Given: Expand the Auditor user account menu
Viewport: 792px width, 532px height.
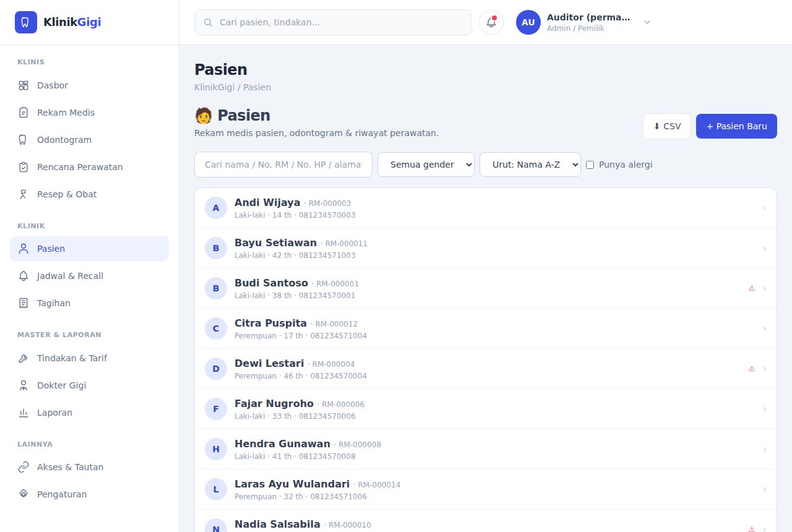Looking at the screenshot, I should [647, 22].
